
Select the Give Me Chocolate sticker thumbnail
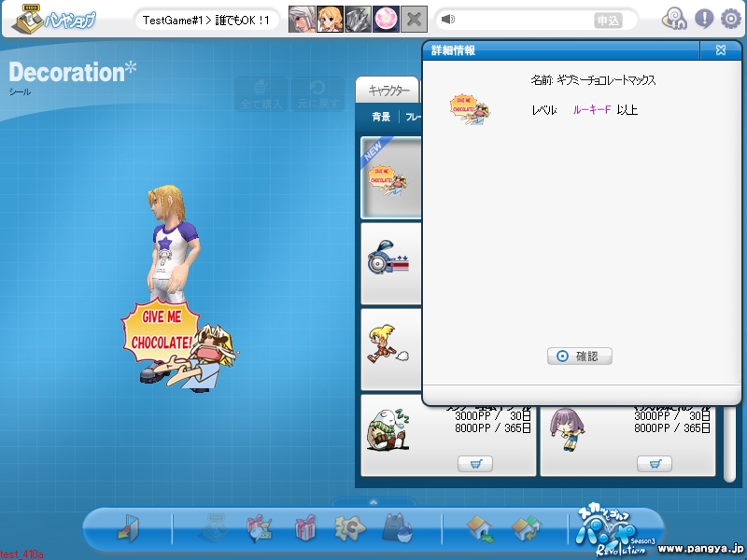point(390,177)
